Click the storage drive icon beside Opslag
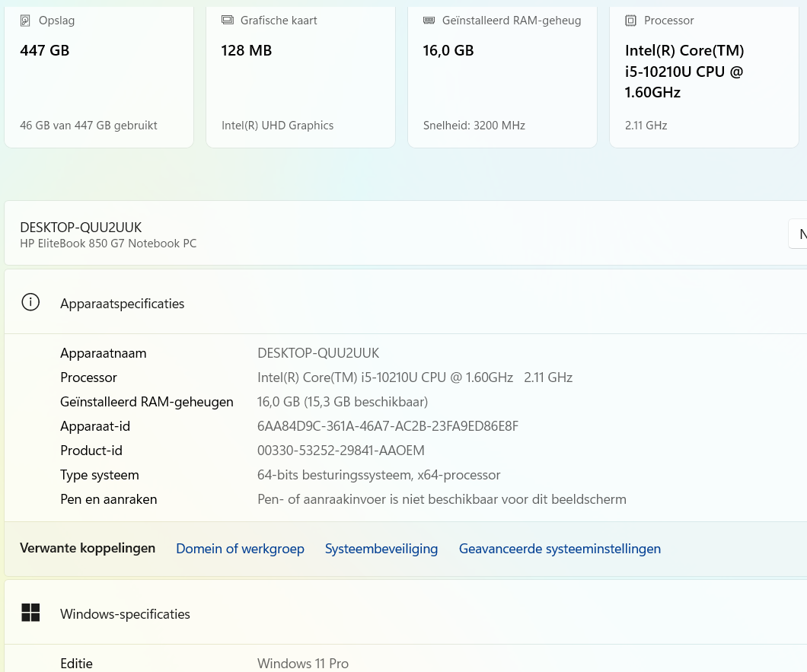This screenshot has height=672, width=807. tap(24, 21)
